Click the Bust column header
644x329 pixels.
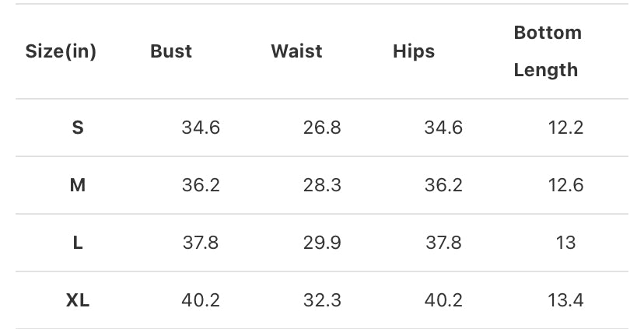(171, 52)
